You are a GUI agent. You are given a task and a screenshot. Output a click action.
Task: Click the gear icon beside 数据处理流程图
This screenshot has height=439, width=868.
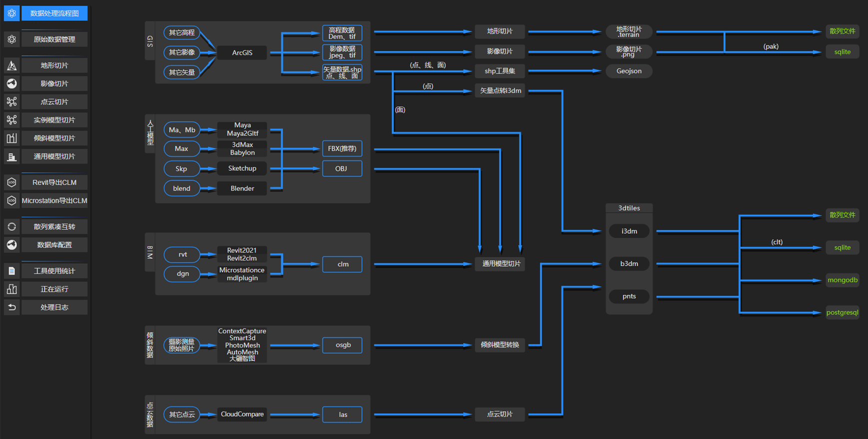click(11, 13)
